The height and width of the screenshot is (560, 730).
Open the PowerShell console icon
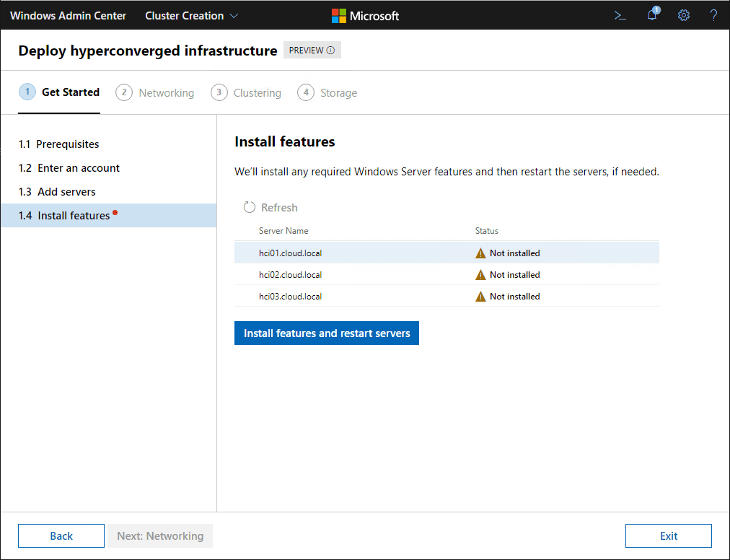[620, 15]
